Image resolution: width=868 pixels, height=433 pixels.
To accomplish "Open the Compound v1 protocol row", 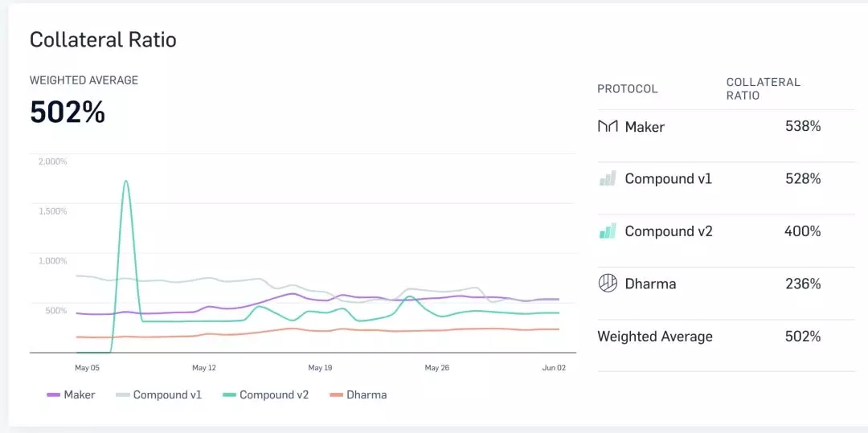I will [x=668, y=179].
